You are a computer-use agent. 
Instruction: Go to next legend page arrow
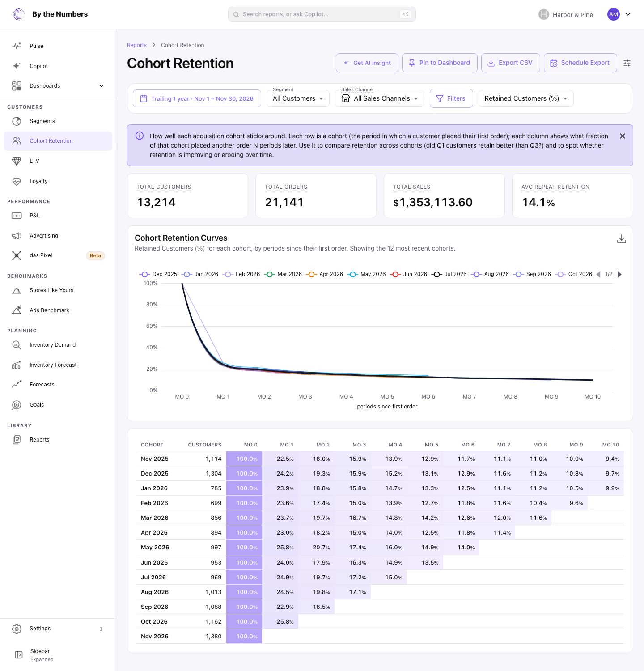tap(619, 274)
